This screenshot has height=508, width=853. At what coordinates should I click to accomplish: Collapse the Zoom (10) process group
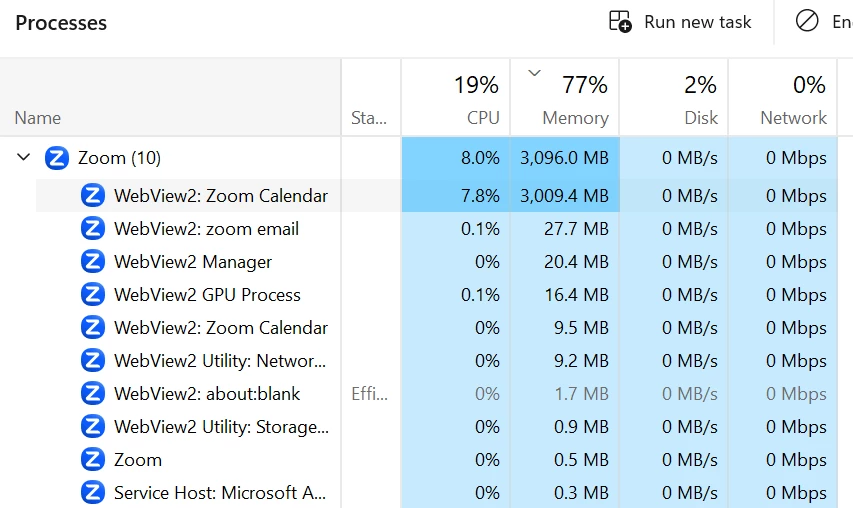pyautogui.click(x=23, y=158)
